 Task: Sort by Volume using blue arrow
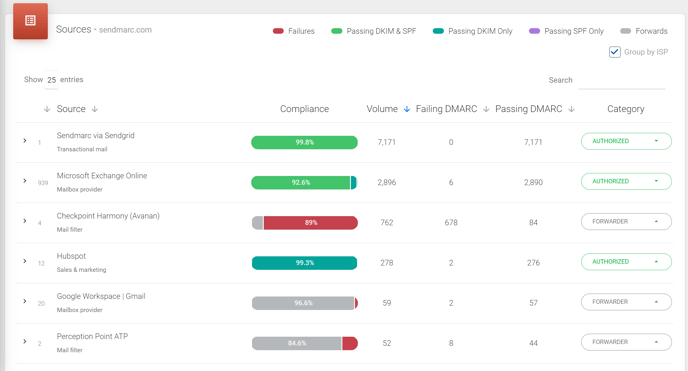tap(407, 109)
